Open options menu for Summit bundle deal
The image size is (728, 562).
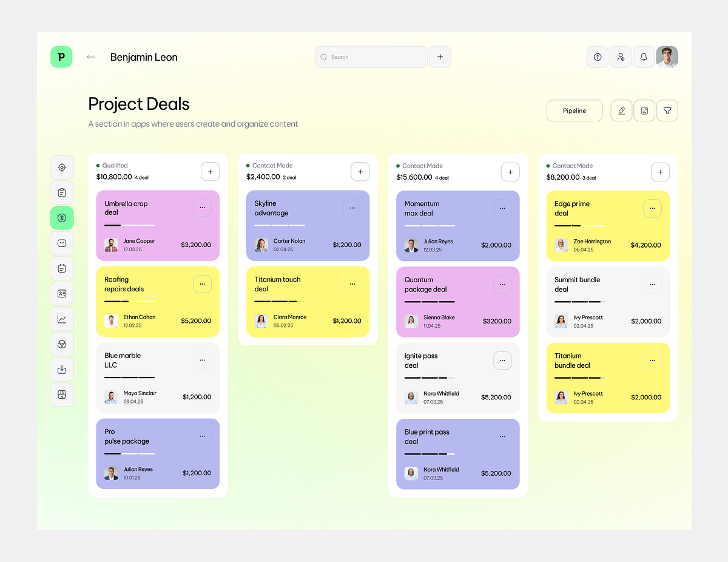click(x=652, y=284)
